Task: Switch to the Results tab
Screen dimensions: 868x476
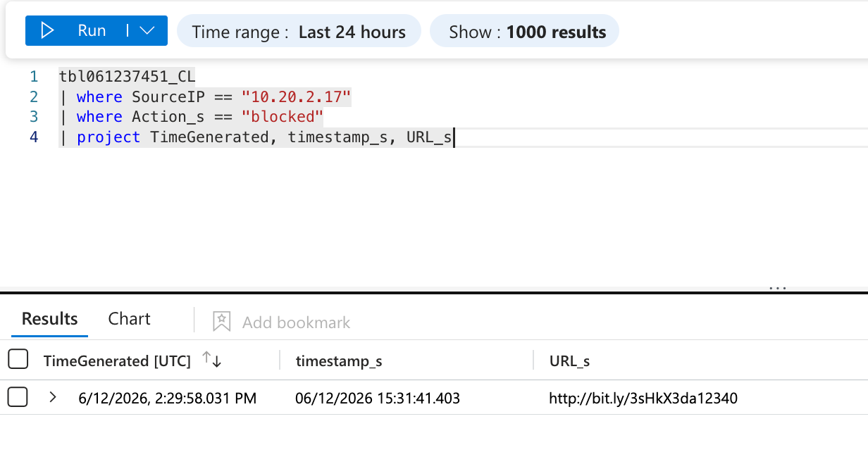Action: 49,318
